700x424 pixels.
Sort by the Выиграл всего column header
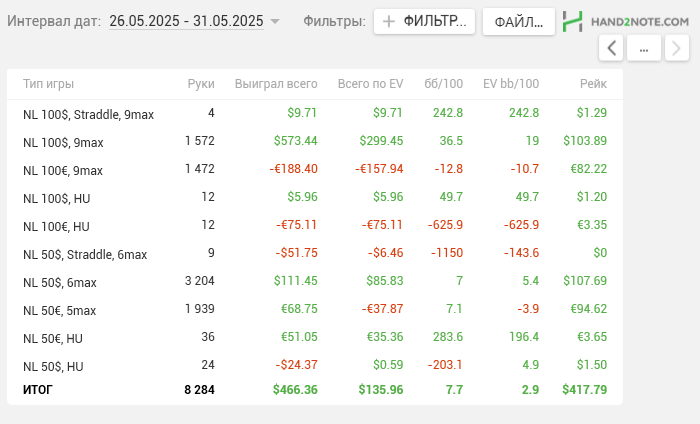click(276, 85)
